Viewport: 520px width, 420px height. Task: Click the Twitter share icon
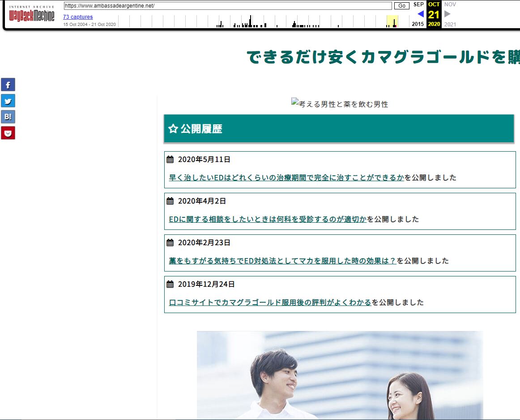click(x=8, y=101)
